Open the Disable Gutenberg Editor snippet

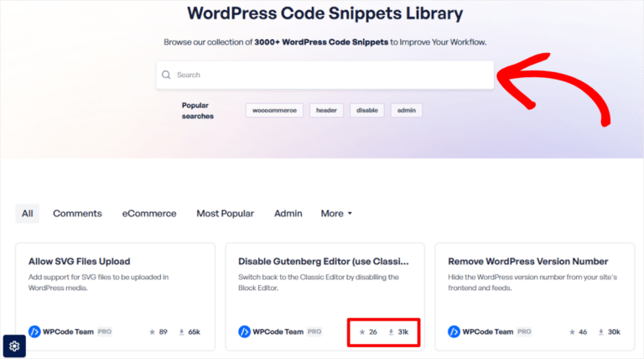pos(324,261)
